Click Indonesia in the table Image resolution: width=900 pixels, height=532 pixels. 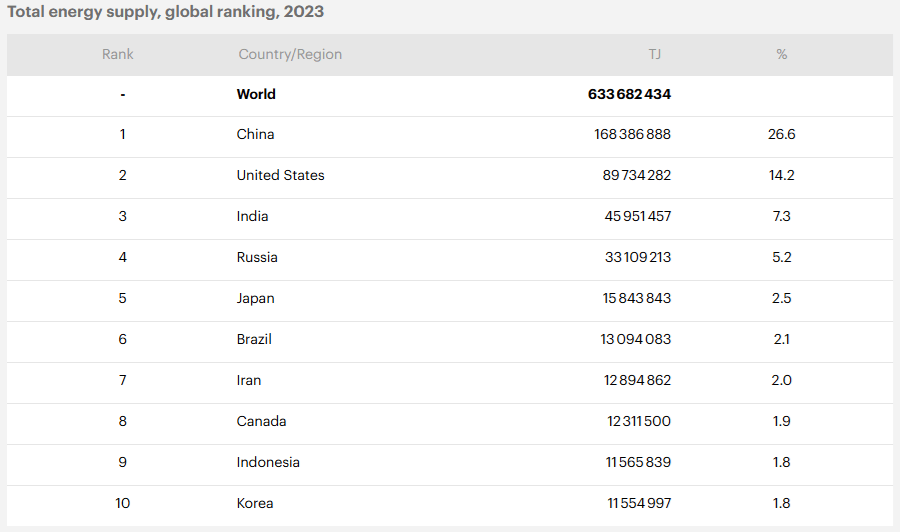268,462
